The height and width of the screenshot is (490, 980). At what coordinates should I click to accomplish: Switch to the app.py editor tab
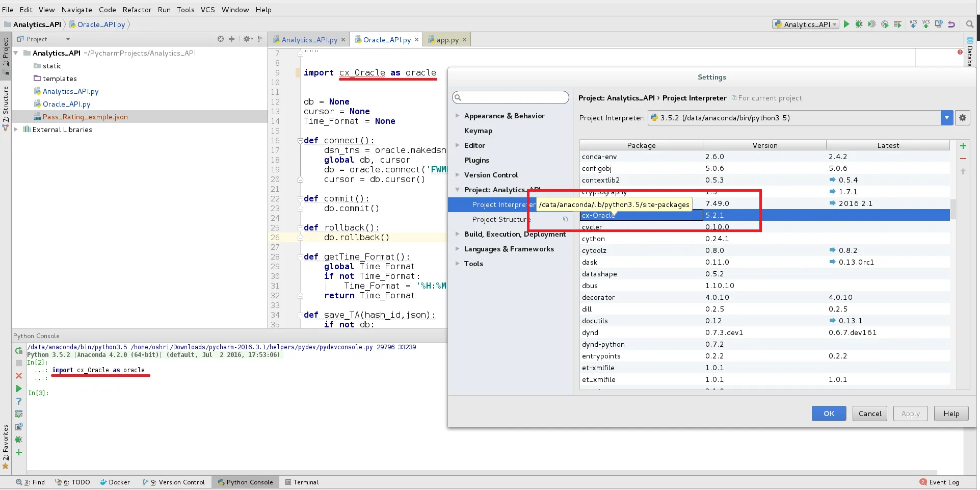(447, 40)
